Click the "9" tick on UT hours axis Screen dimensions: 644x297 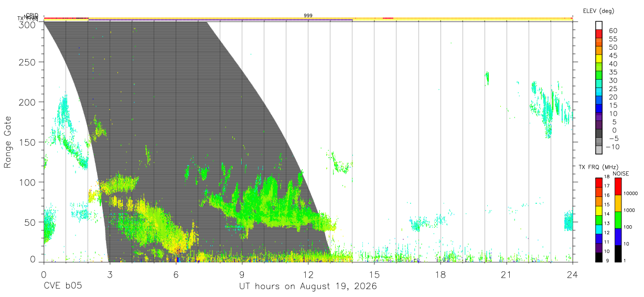pyautogui.click(x=242, y=274)
